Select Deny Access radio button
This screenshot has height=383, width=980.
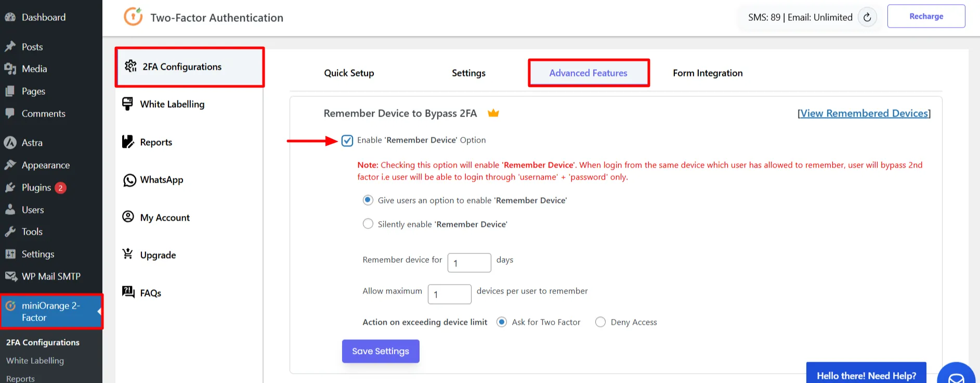coord(600,322)
